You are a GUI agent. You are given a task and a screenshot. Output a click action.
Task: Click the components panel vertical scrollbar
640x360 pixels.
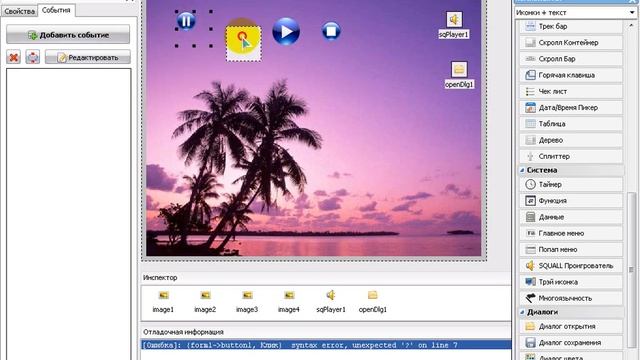(631, 269)
